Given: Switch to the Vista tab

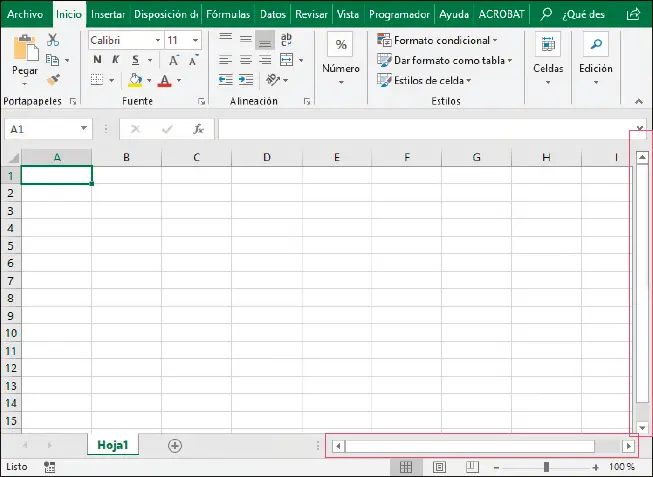Looking at the screenshot, I should pos(348,14).
